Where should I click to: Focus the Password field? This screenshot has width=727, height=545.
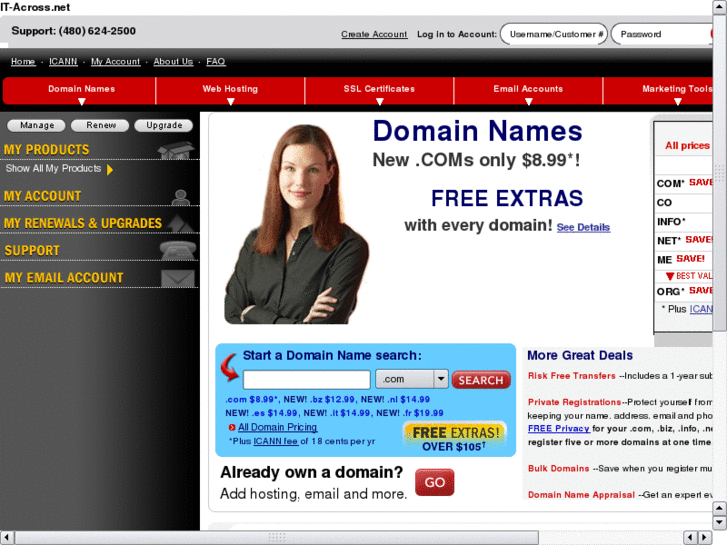click(x=662, y=34)
